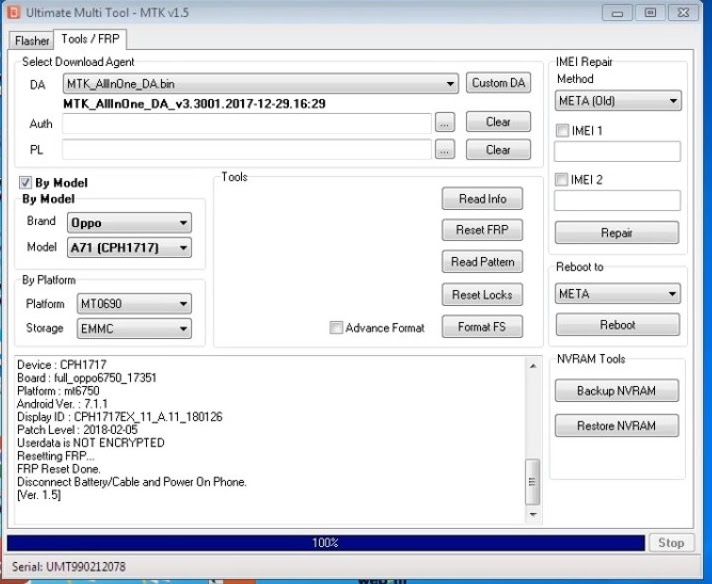Click the Display ID log line
This screenshot has height=584, width=712.
119,417
